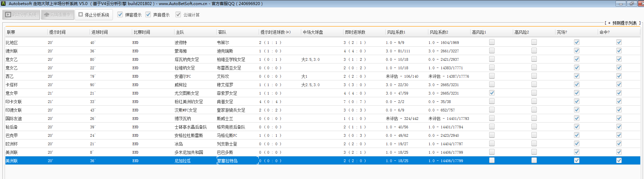The height and width of the screenshot is (179, 644).
Task: Click the 云端连接中 cloud connection button
Action: [57, 15]
